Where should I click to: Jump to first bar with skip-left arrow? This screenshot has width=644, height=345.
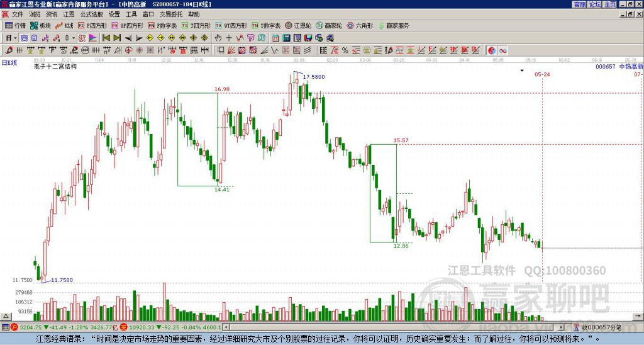coord(106,38)
